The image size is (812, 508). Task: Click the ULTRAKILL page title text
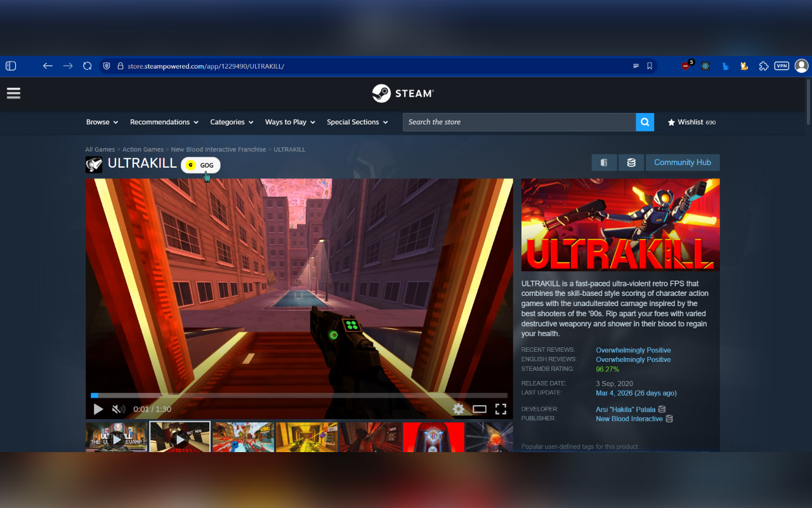pyautogui.click(x=142, y=163)
